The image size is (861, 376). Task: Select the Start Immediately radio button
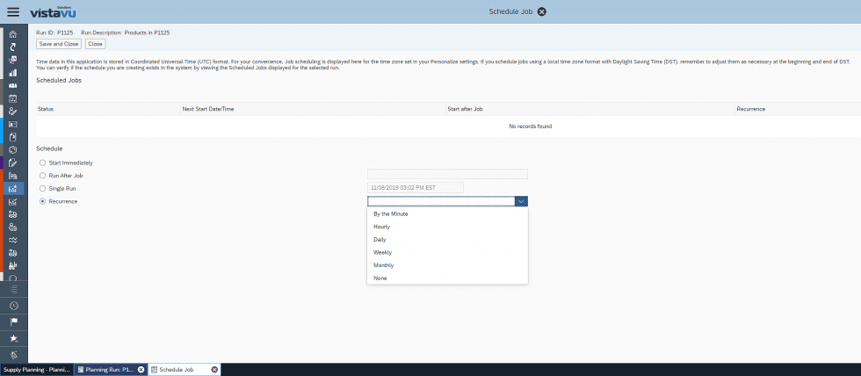click(42, 163)
